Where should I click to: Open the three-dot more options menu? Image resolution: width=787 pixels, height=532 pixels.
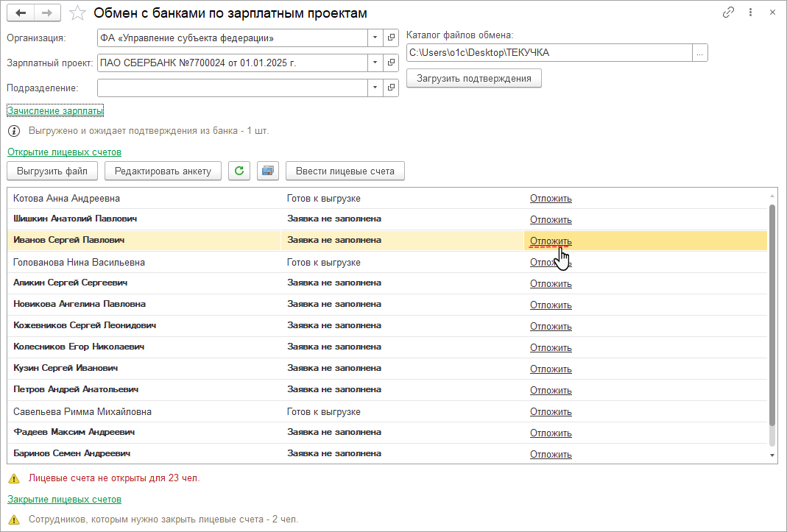tap(750, 13)
